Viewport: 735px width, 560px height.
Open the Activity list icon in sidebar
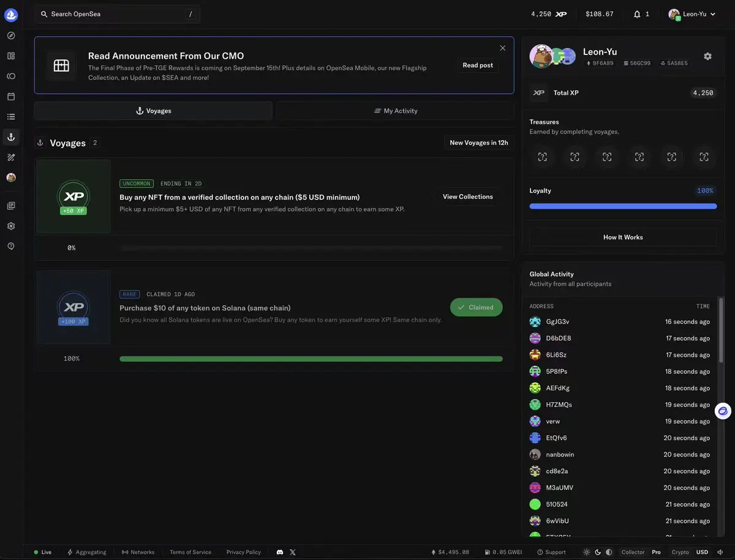[11, 116]
